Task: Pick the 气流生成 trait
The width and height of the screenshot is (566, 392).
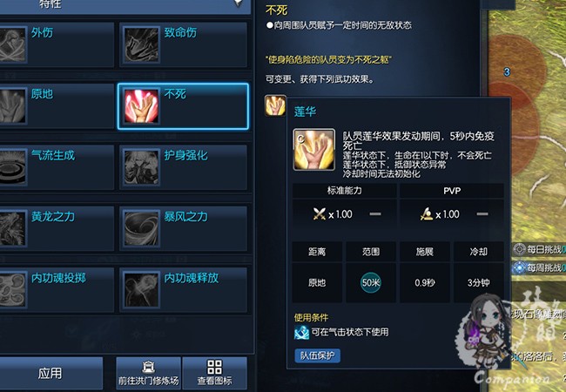Action: 57,167
